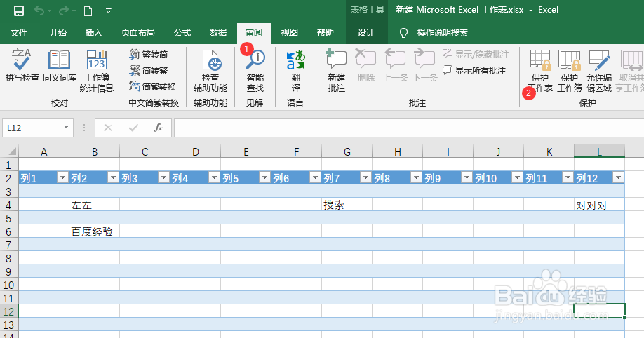Switch to the 页面布局 ribbon tab
The height and width of the screenshot is (338, 644).
(138, 33)
